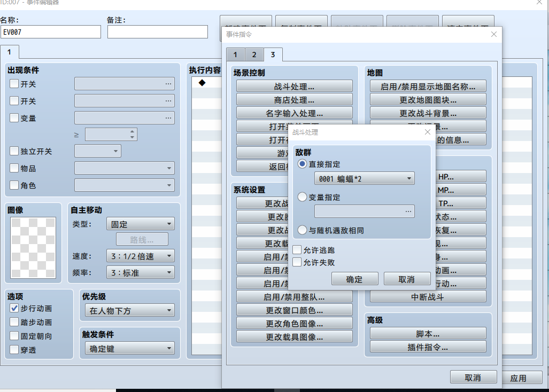Image resolution: width=549 pixels, height=392 pixels.
Task: Switch to tab 3 of 事件指令
Action: [x=273, y=54]
